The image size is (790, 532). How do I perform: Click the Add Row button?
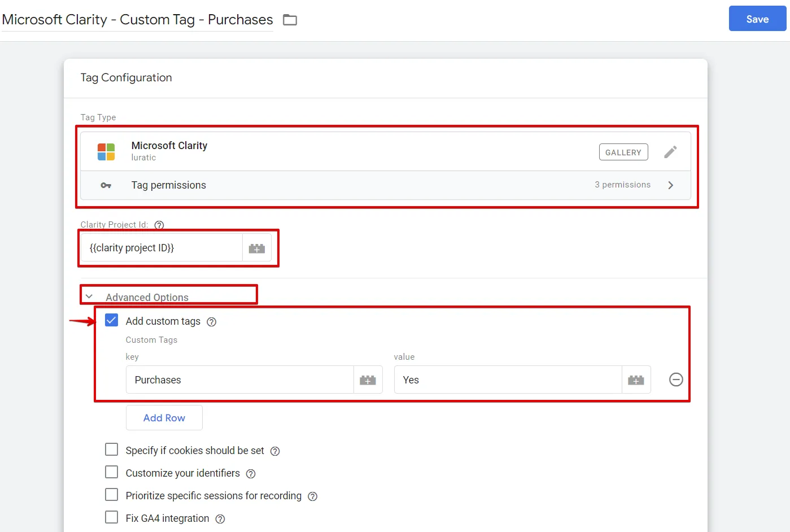(x=164, y=418)
